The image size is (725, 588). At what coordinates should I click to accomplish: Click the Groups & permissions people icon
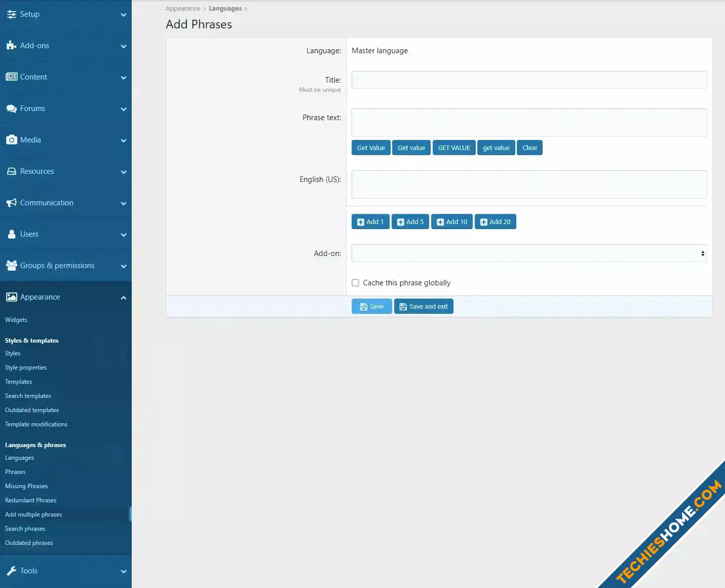(11, 266)
